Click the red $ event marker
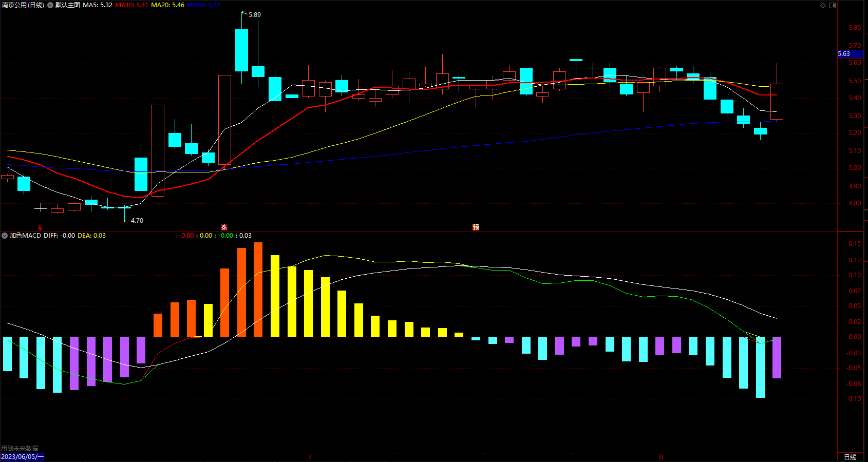The image size is (868, 462). click(40, 228)
